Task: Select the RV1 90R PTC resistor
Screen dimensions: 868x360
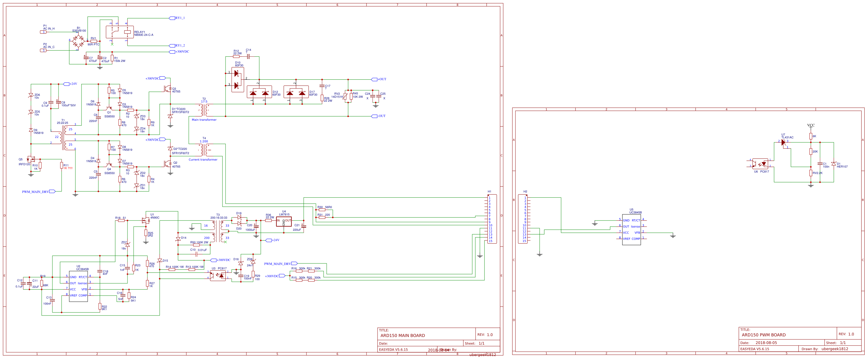Action: (x=94, y=41)
